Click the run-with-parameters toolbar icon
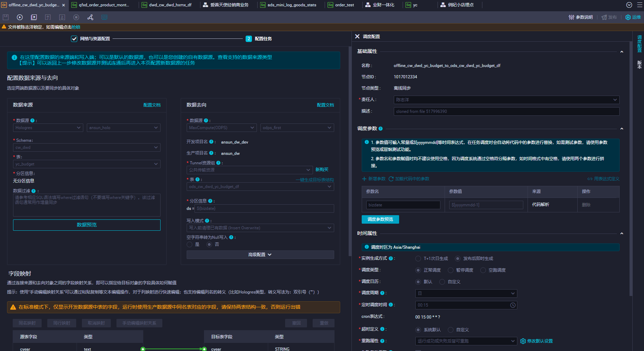The height and width of the screenshot is (351, 644). 34,17
